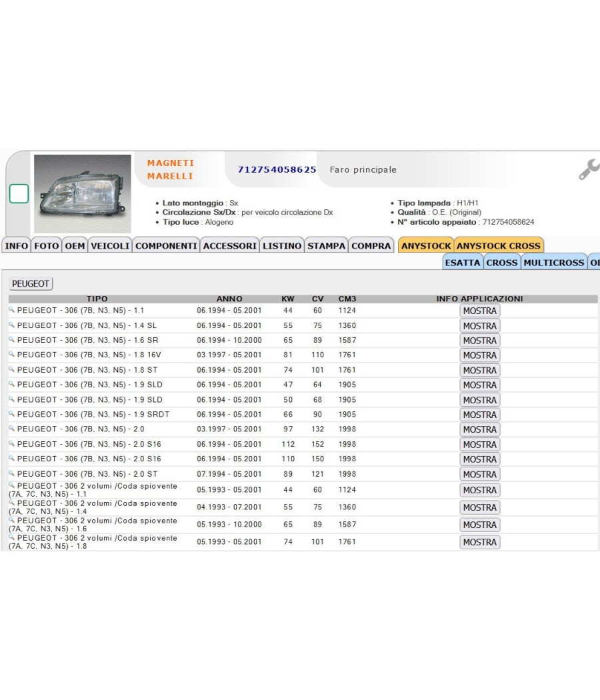Click the 'Faro principale' description text
600x700 pixels.
363,169
